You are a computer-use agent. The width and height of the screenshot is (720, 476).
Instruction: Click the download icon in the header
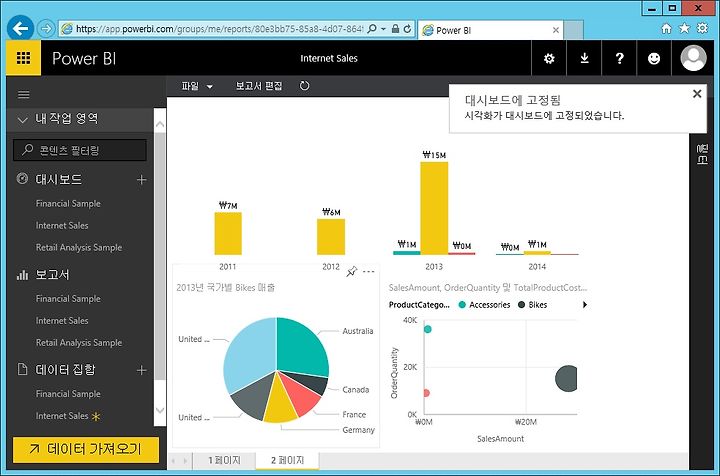pos(584,58)
